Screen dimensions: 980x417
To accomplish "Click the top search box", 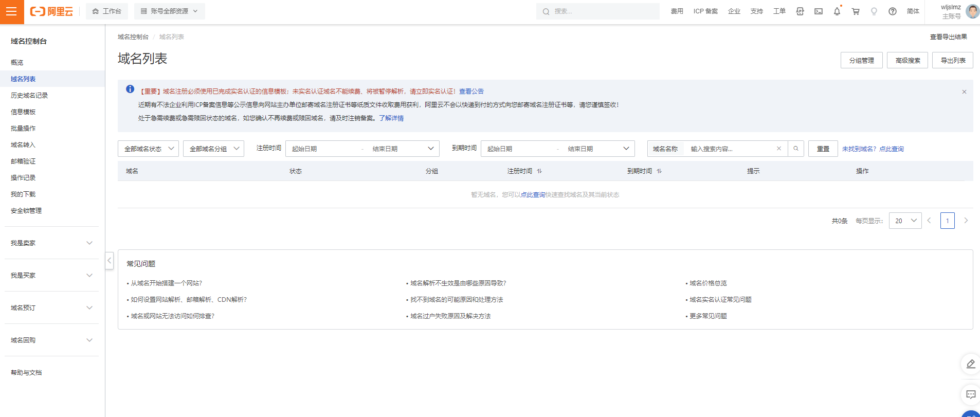I will (x=598, y=11).
